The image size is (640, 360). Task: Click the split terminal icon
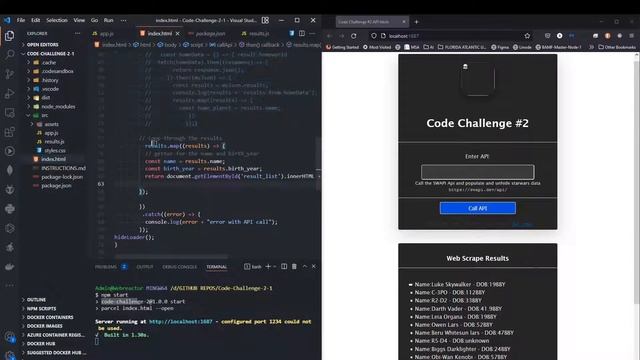click(x=284, y=267)
